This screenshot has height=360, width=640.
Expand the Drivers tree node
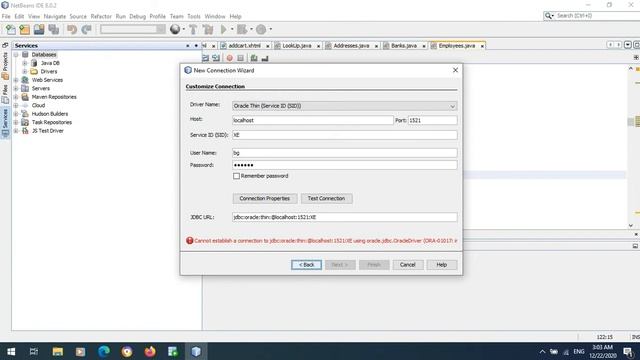(24, 71)
